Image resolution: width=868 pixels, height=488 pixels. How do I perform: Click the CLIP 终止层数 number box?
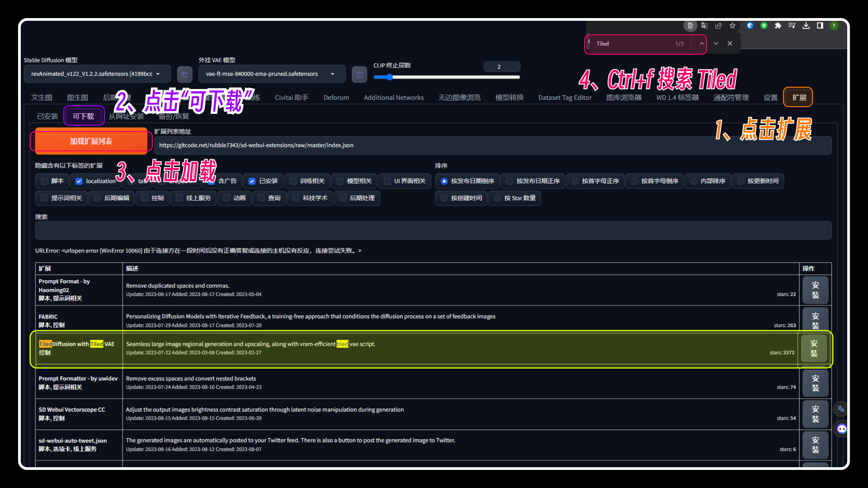[502, 67]
